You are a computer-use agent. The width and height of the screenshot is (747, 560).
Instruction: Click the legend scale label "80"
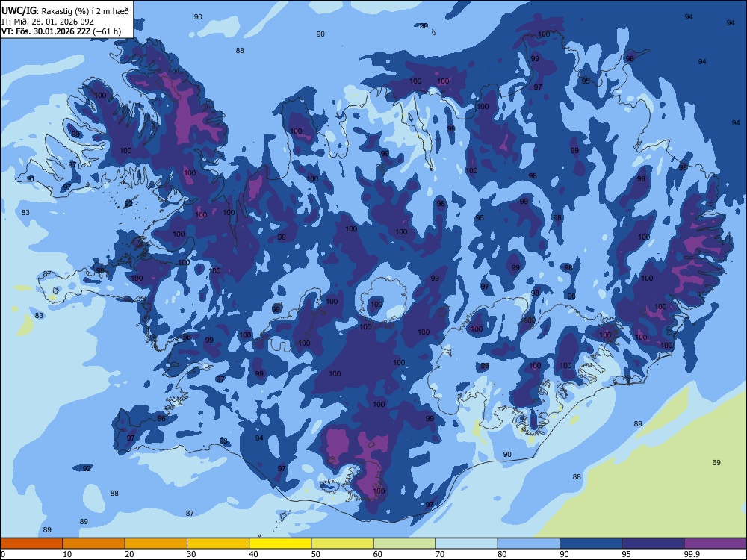coord(502,554)
